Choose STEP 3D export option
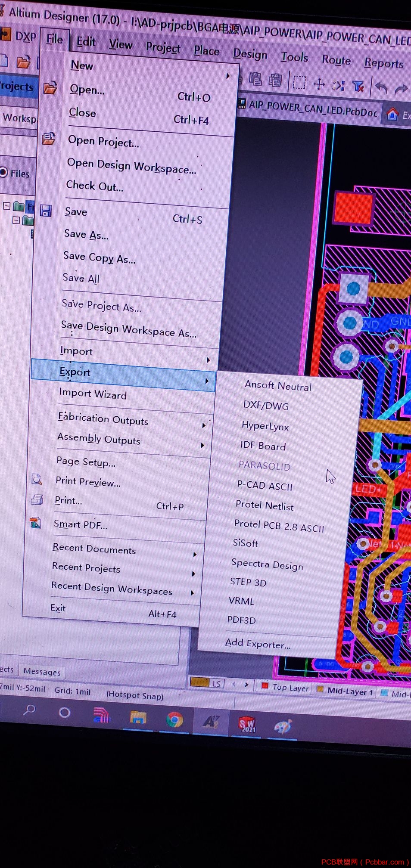This screenshot has height=868, width=411. tap(248, 582)
